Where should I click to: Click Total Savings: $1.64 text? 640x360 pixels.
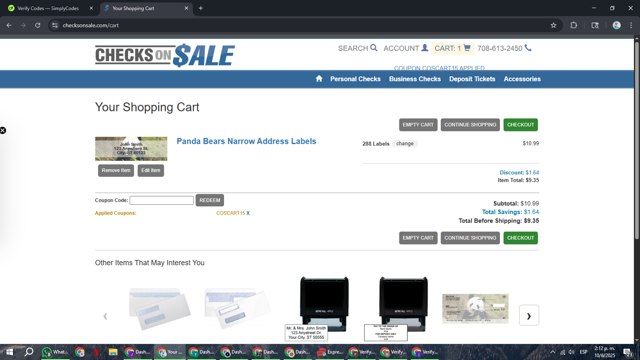(x=510, y=212)
